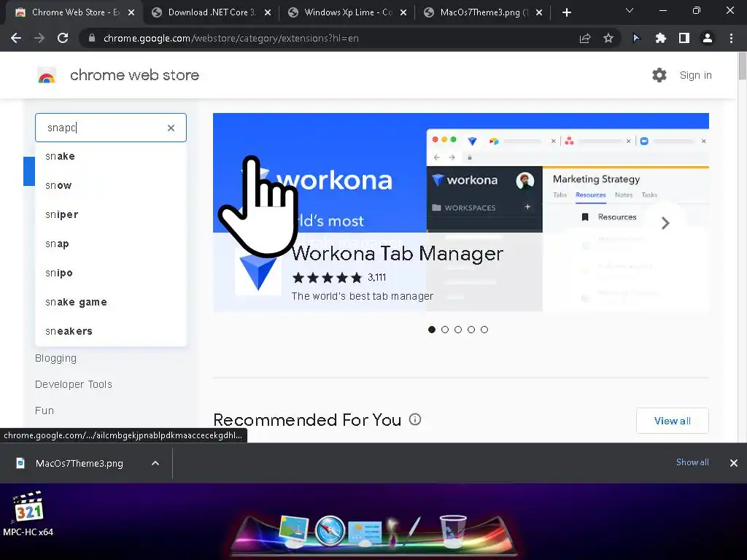Select the 'sniper' search suggestion
This screenshot has width=747, height=560.
[x=111, y=215]
